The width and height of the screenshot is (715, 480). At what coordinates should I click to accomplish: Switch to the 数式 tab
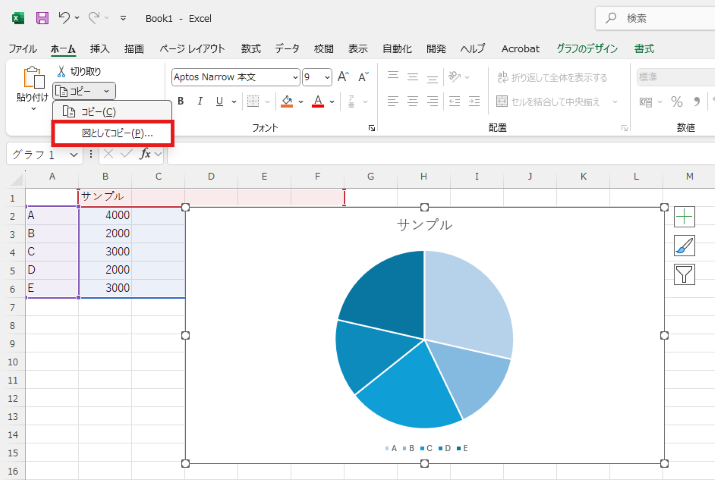(x=251, y=48)
